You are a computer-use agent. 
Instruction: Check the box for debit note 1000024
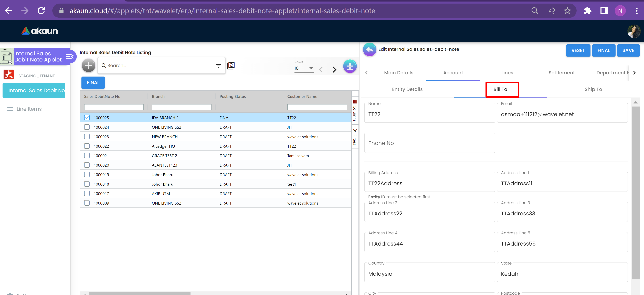click(x=87, y=127)
